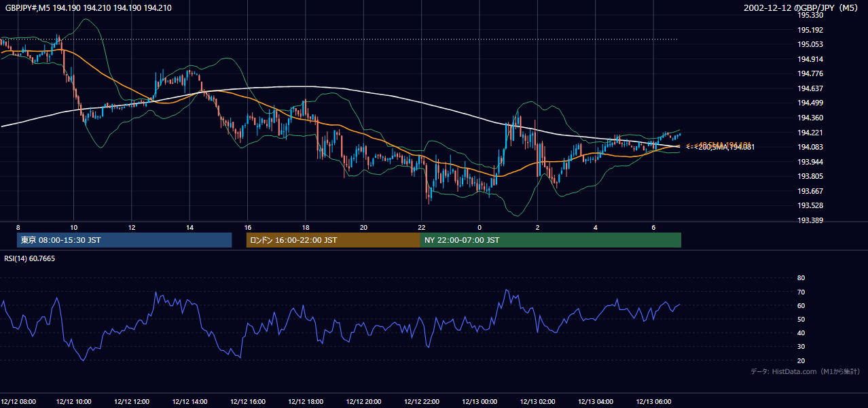Screen dimensions: 868x408
Task: Click price axis label 194.083
Action: (810, 147)
